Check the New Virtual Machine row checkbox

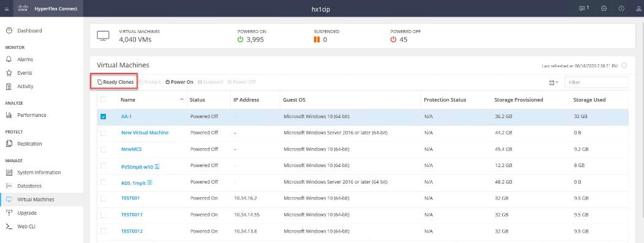point(103,133)
